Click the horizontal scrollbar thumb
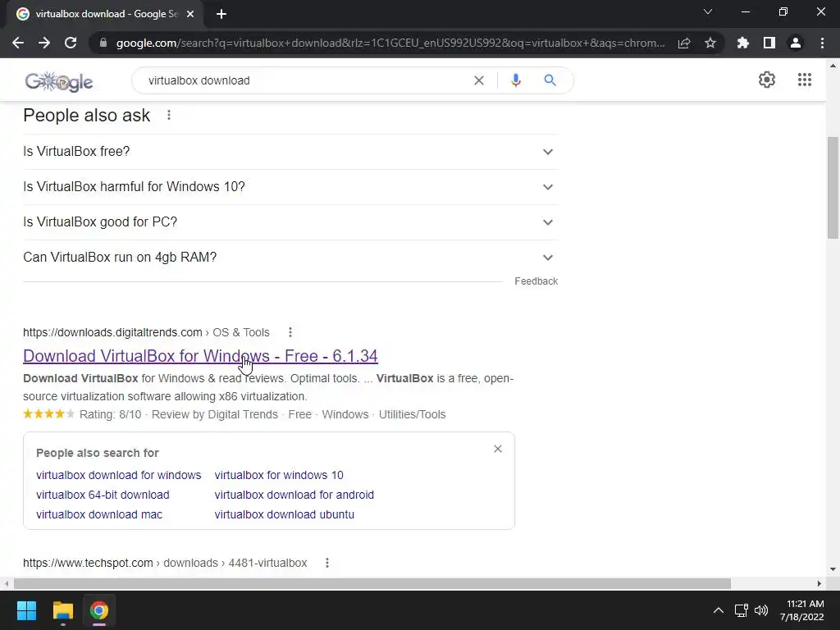This screenshot has width=840, height=630. click(x=372, y=583)
